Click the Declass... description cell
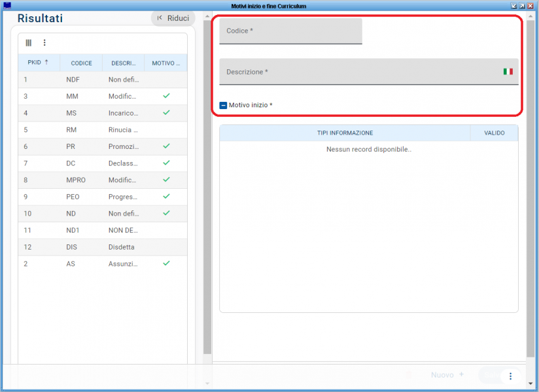The width and height of the screenshot is (539, 392). pyautogui.click(x=123, y=163)
